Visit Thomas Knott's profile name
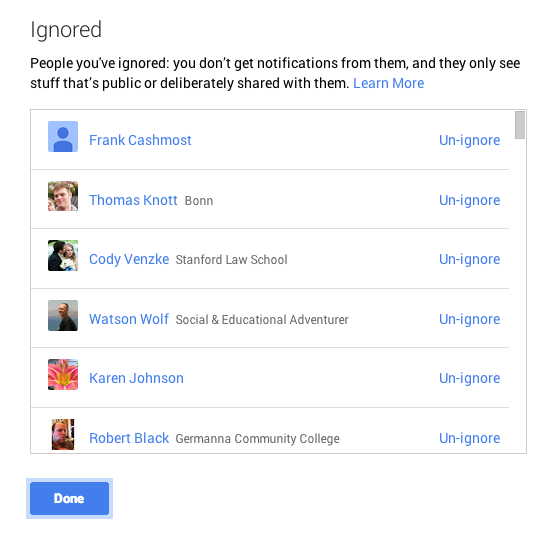This screenshot has height=541, width=543. pos(133,200)
